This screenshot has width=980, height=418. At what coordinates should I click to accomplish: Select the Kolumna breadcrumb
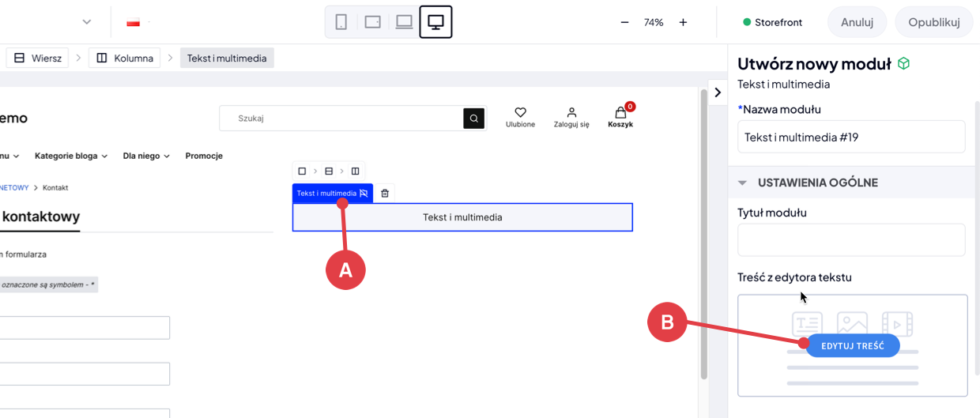[125, 58]
